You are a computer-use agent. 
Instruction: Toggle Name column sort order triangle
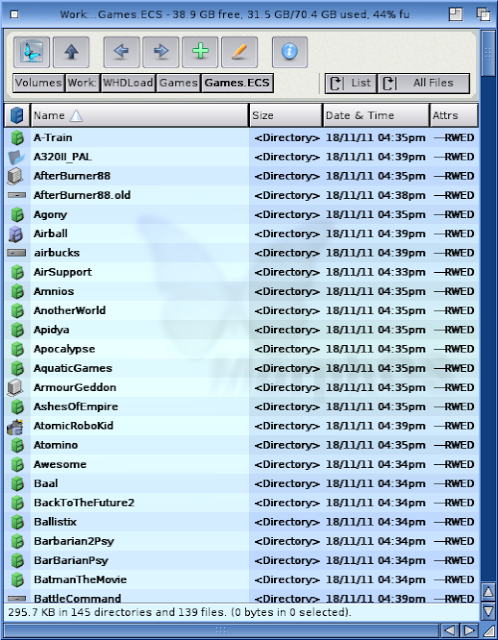point(76,116)
